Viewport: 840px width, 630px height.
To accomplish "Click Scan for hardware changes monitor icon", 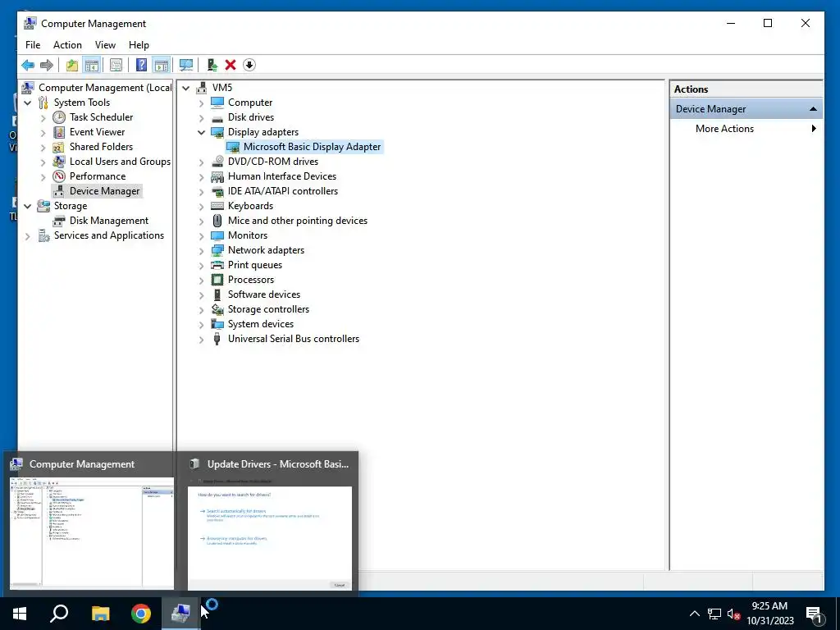I will 186,66.
